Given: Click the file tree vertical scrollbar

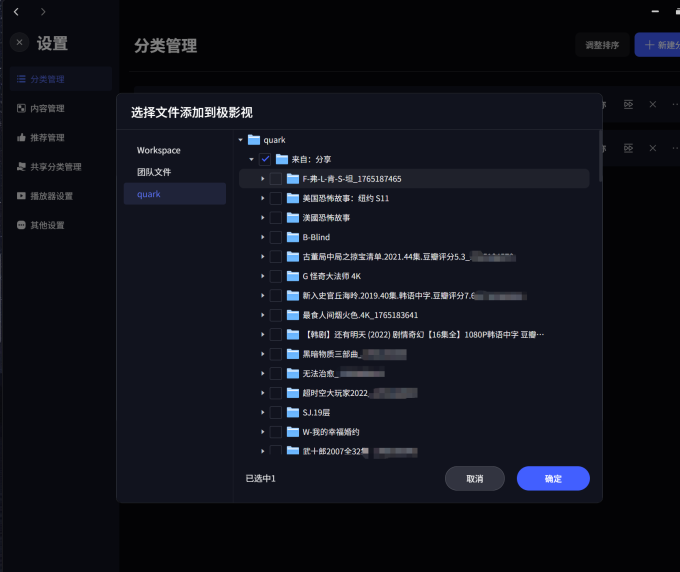Looking at the screenshot, I should pyautogui.click(x=601, y=156).
